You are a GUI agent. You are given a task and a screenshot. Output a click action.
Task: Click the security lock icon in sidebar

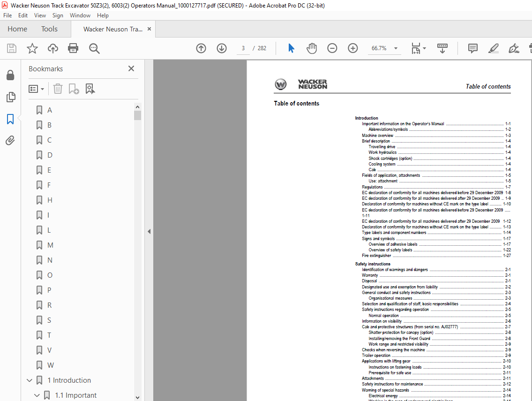[x=10, y=75]
